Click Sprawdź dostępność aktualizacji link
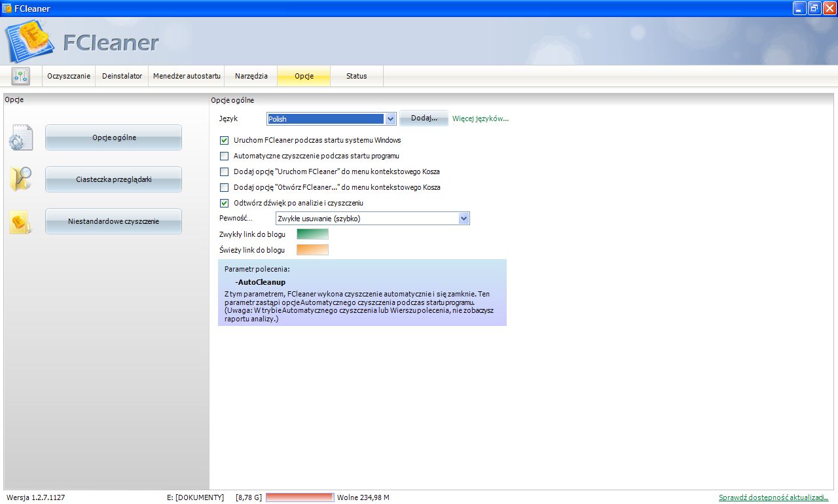The height and width of the screenshot is (504, 838). coord(774,497)
